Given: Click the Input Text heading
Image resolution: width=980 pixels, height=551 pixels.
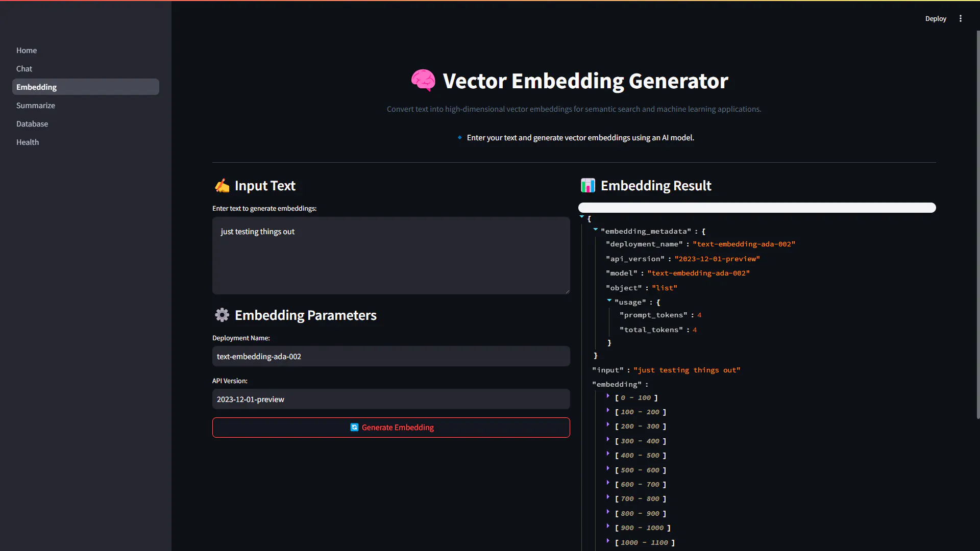Looking at the screenshot, I should pos(265,186).
